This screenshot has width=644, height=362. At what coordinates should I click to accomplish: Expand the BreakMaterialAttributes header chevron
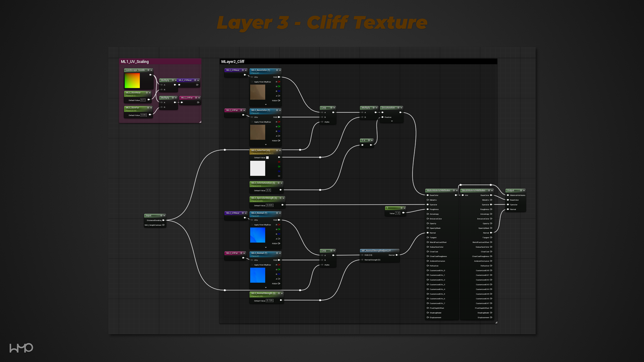[492, 190]
